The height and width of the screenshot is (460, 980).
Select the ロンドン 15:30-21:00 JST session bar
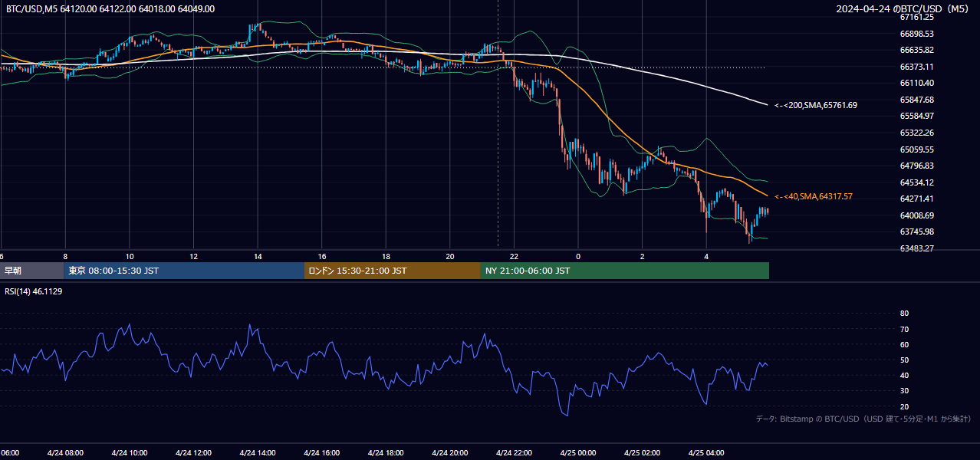coord(393,271)
